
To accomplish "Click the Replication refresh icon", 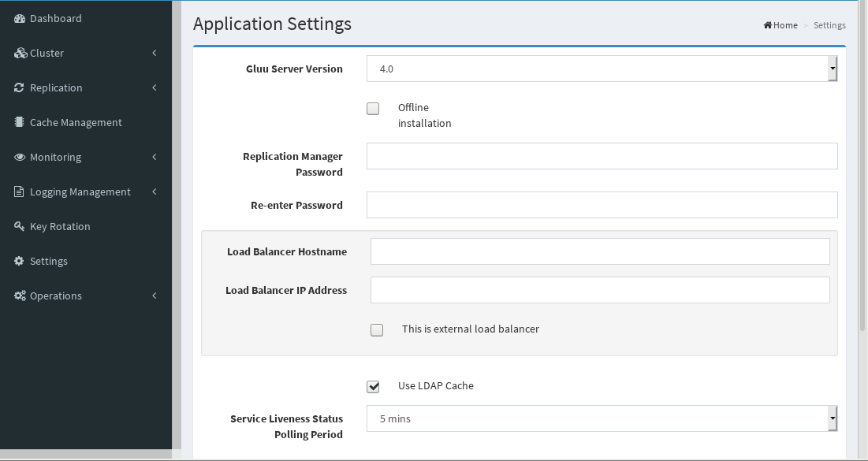I will 19,87.
